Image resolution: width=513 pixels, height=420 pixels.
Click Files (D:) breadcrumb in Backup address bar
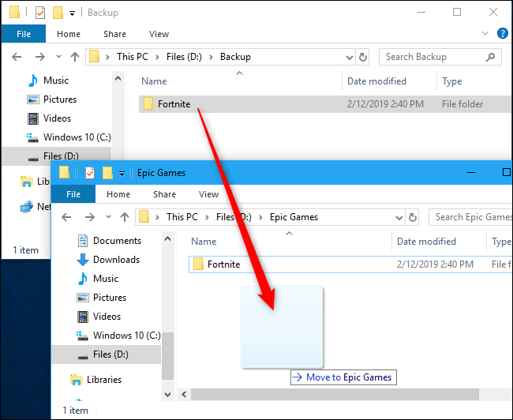[x=184, y=57]
